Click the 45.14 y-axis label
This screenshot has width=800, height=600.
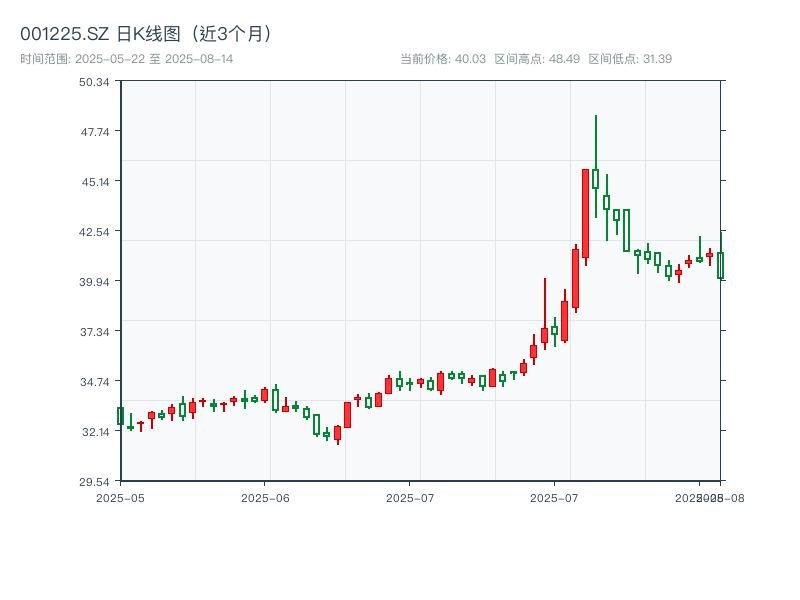coord(94,181)
